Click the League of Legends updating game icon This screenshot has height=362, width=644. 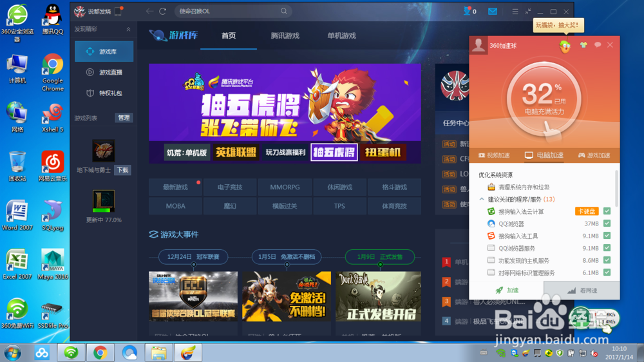[104, 202]
